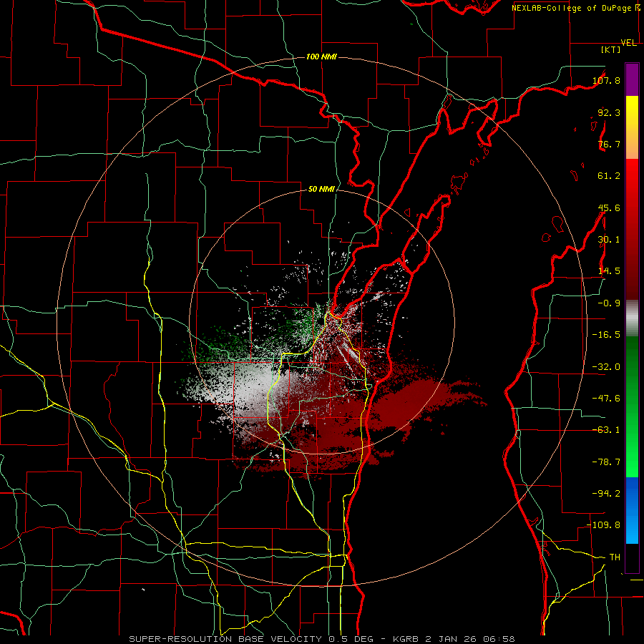The width and height of the screenshot is (644, 644).
Task: Click the 50 NMI range ring label
Action: [321, 190]
